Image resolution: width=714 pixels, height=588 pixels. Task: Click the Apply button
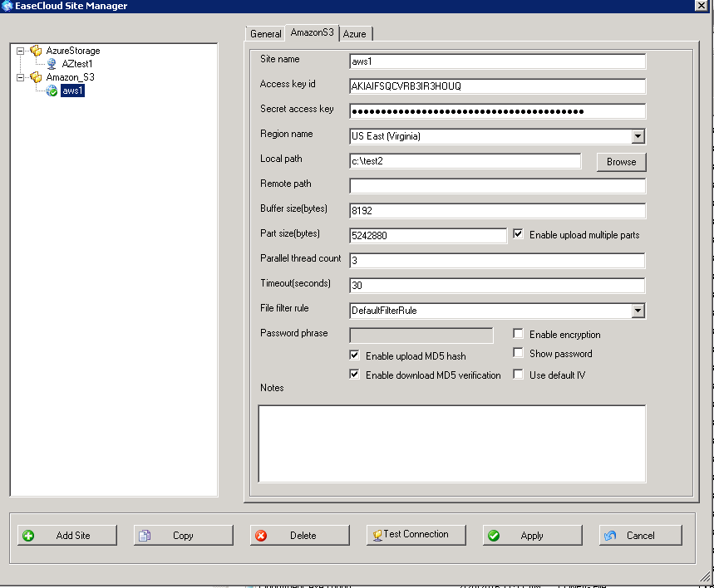[532, 536]
